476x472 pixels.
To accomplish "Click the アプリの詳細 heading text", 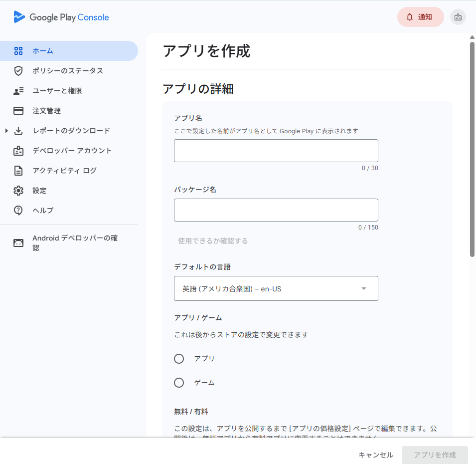I will click(198, 89).
